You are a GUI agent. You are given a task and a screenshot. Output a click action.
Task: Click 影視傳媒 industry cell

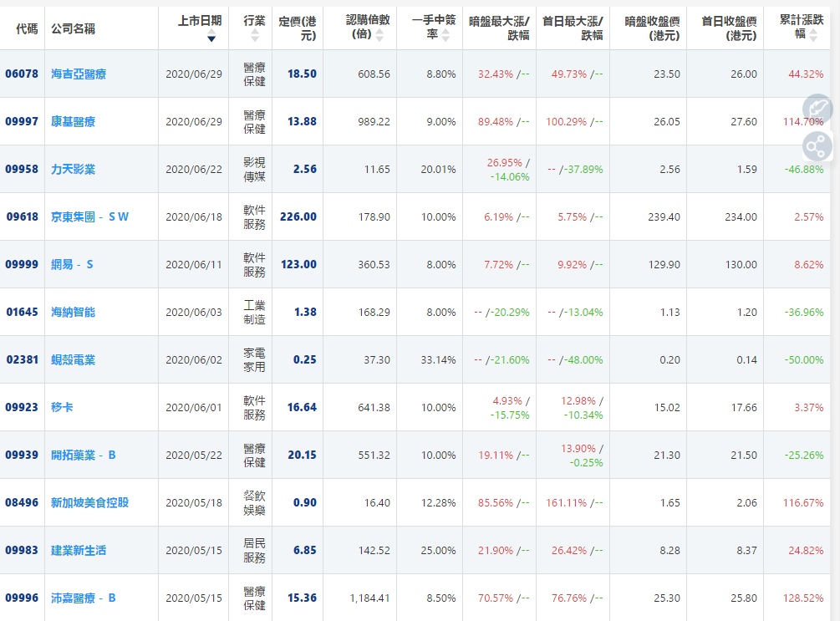tap(254, 170)
